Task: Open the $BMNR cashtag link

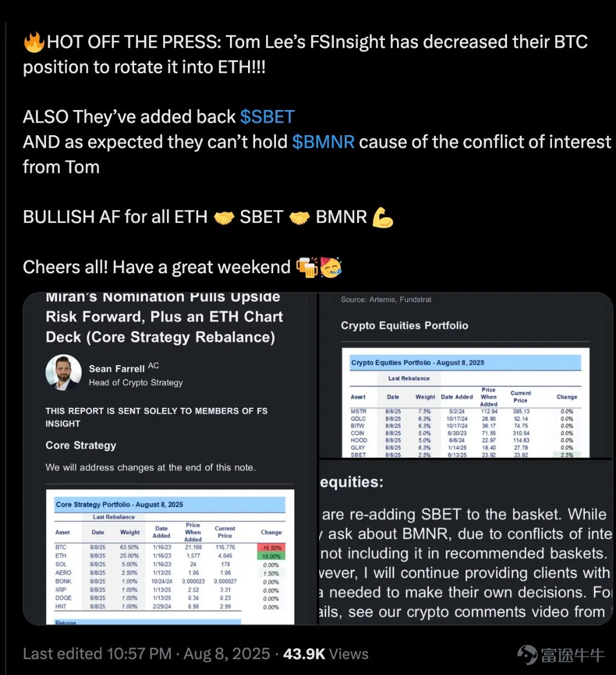Action: pos(323,142)
